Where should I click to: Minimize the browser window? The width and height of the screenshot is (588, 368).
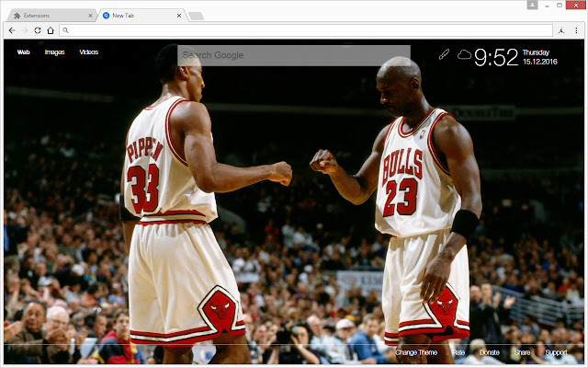coord(548,6)
